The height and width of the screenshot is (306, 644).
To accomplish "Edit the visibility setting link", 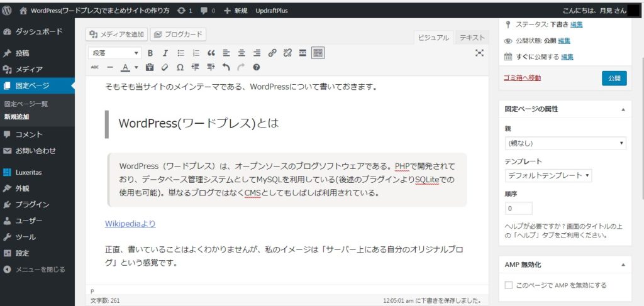I will [564, 41].
